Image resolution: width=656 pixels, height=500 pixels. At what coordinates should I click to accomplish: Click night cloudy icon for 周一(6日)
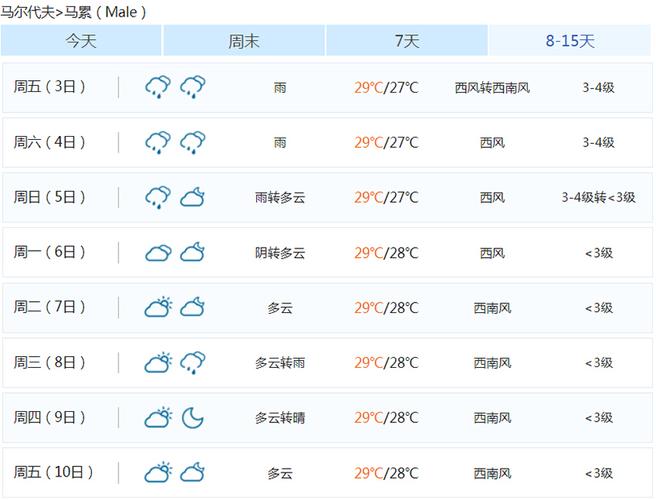[192, 252]
